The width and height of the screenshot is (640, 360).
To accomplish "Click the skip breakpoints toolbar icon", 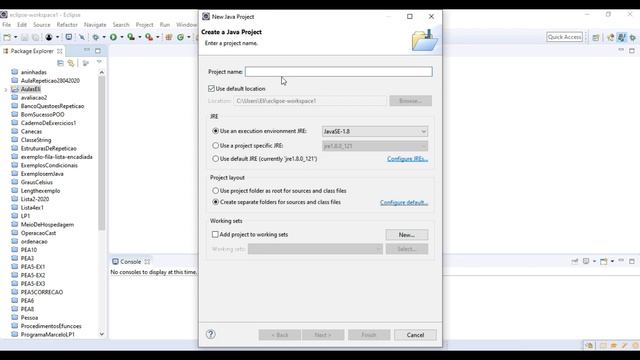I will pos(82,37).
